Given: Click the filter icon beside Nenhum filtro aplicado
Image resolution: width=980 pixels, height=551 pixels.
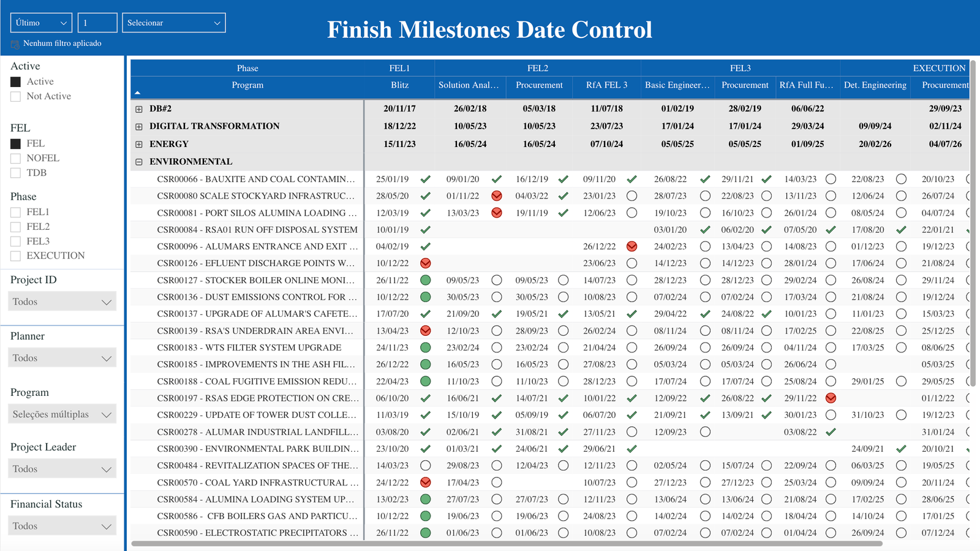Looking at the screenshot, I should coord(15,44).
